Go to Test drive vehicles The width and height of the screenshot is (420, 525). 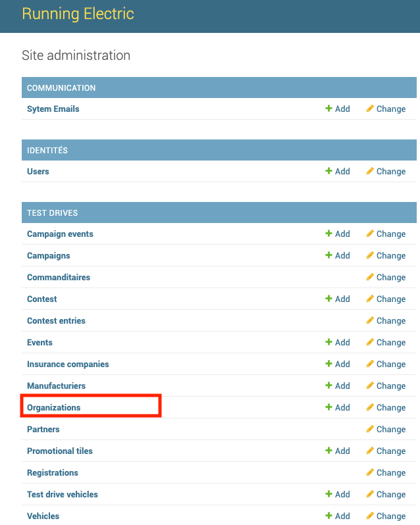click(x=63, y=494)
